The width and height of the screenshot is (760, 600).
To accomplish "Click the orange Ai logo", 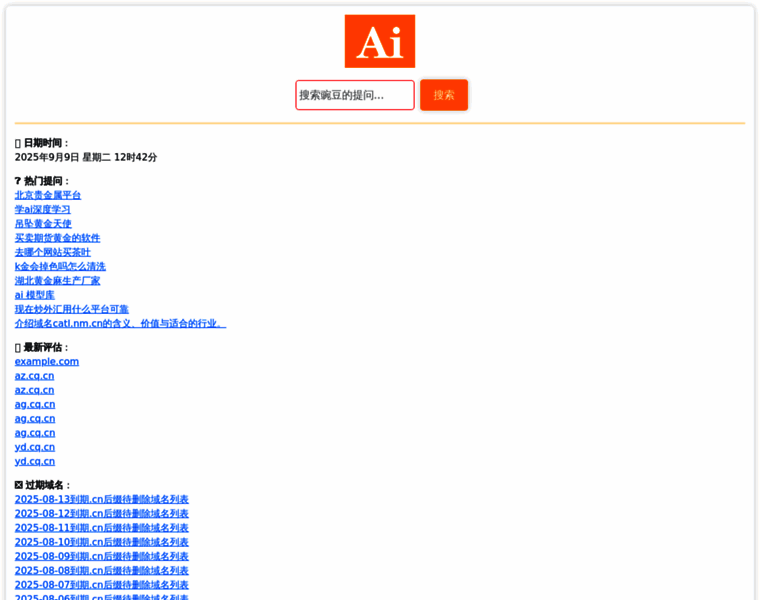I will [x=380, y=41].
